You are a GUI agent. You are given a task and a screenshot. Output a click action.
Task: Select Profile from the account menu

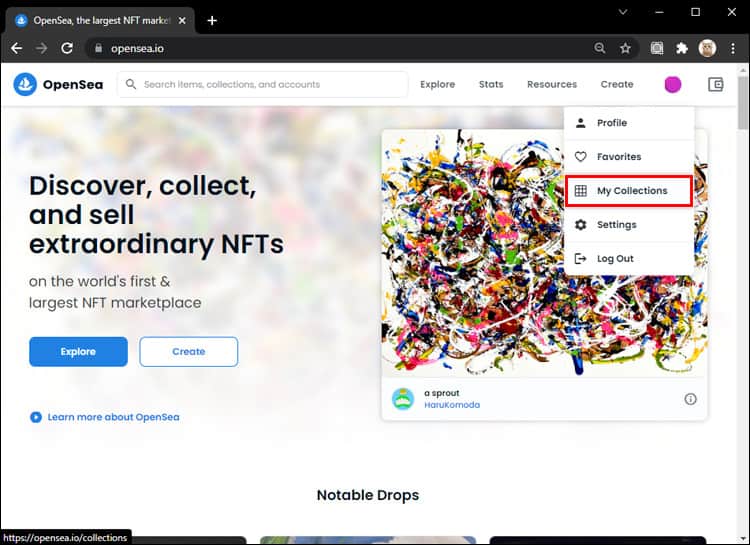(x=629, y=123)
